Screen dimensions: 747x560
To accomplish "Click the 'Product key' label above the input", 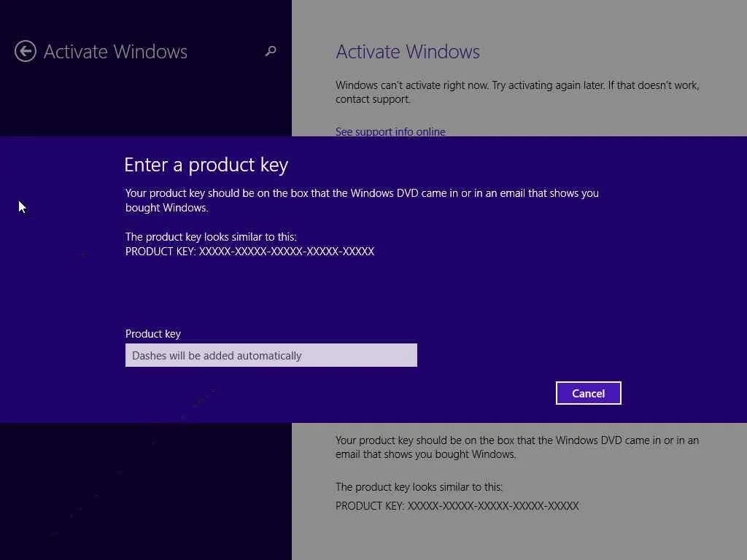I will point(153,334).
